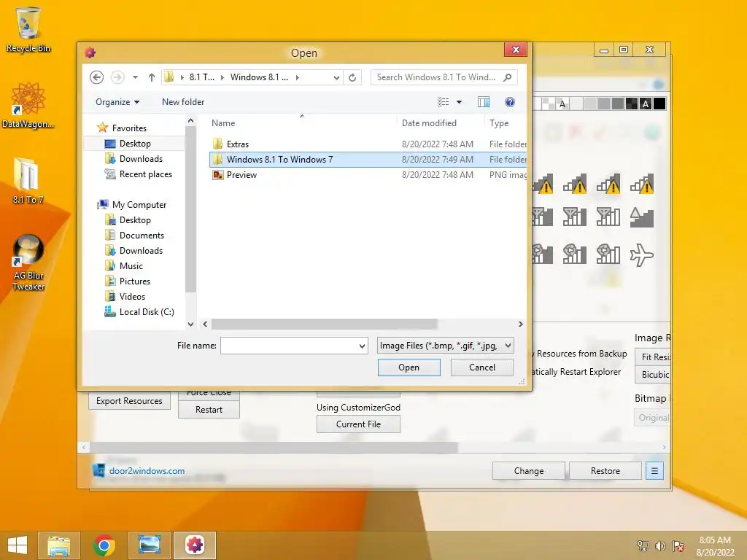Pick the dark checkerboard background swatch
This screenshot has width=747, height=560.
pyautogui.click(x=632, y=104)
